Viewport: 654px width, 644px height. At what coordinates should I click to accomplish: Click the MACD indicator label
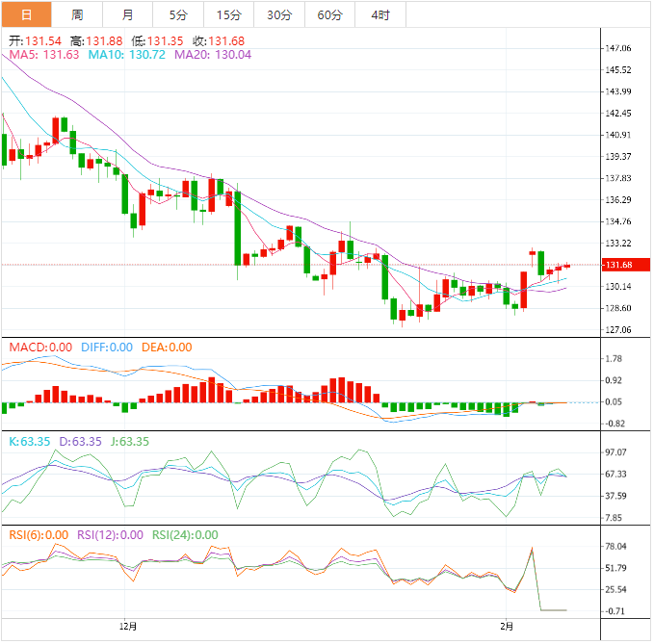(40, 348)
